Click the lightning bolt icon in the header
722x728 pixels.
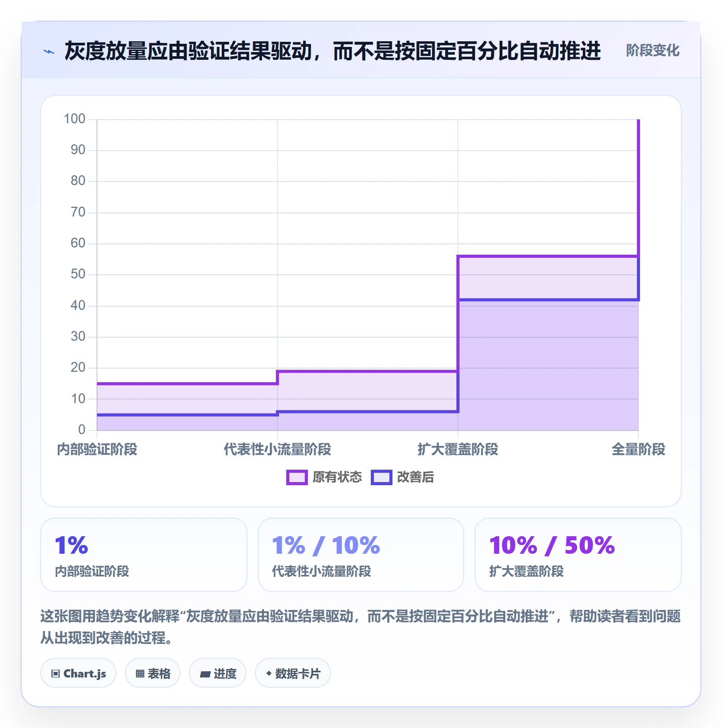click(x=49, y=52)
